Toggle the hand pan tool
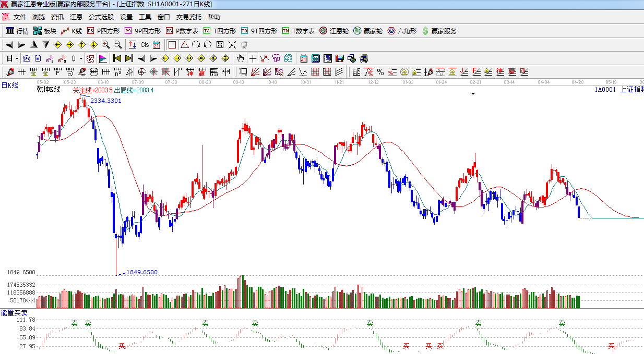The image size is (644, 354). pos(240,58)
